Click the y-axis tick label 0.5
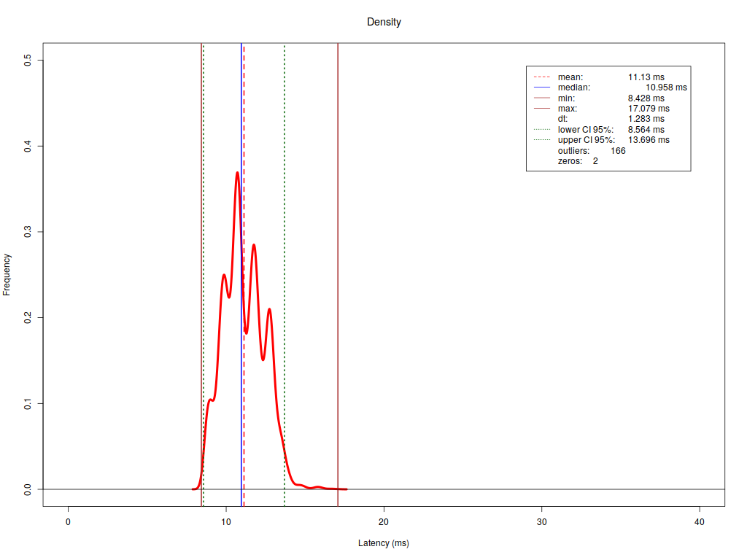 pos(28,60)
